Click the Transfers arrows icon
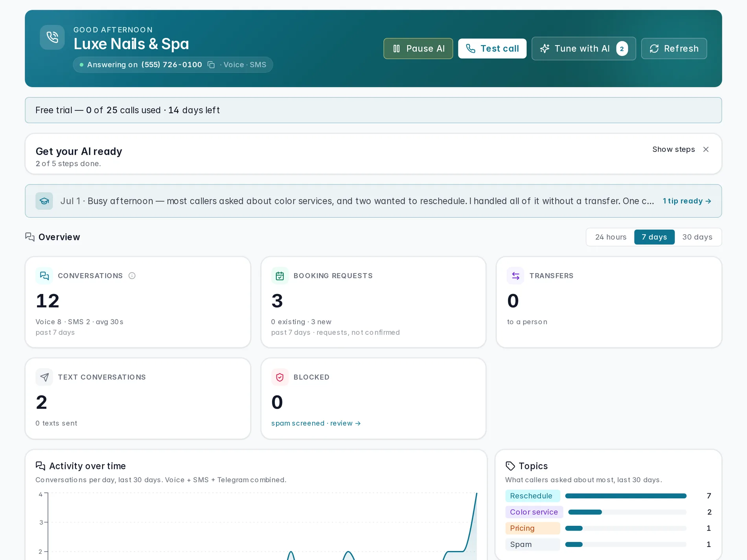Image resolution: width=747 pixels, height=560 pixels. click(515, 276)
